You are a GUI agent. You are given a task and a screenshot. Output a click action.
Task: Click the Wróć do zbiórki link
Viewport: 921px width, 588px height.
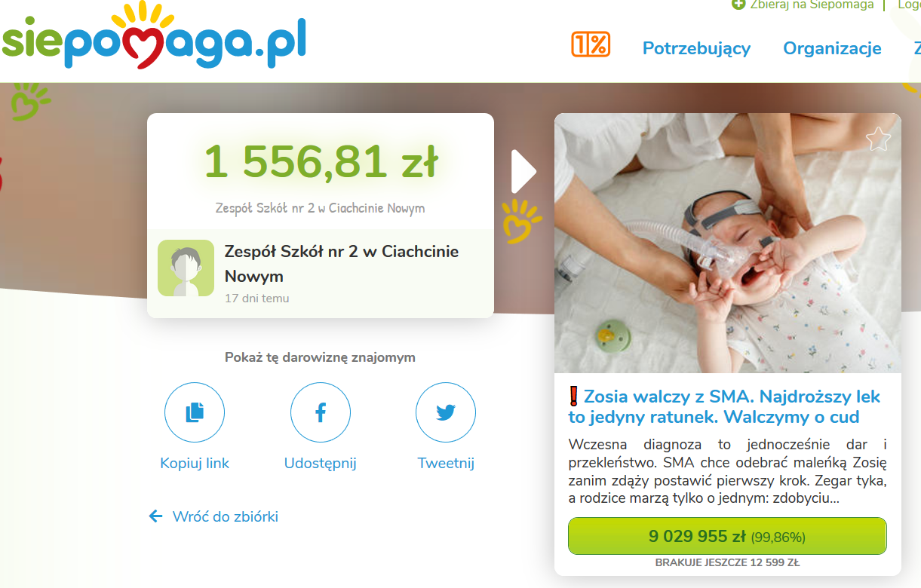pyautogui.click(x=226, y=516)
